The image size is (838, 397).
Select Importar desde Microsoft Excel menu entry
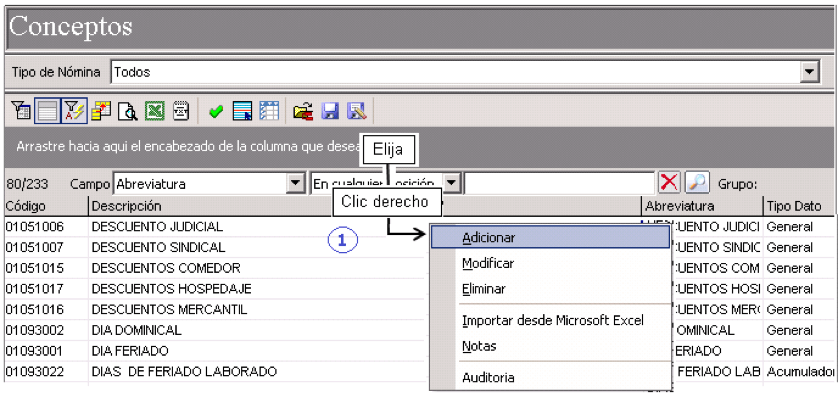(552, 320)
